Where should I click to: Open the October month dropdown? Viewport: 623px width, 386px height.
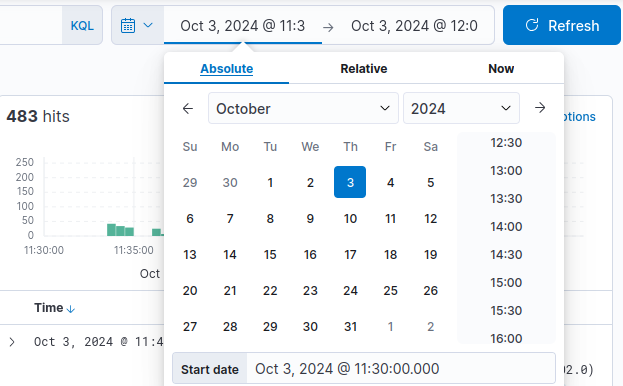(x=303, y=108)
